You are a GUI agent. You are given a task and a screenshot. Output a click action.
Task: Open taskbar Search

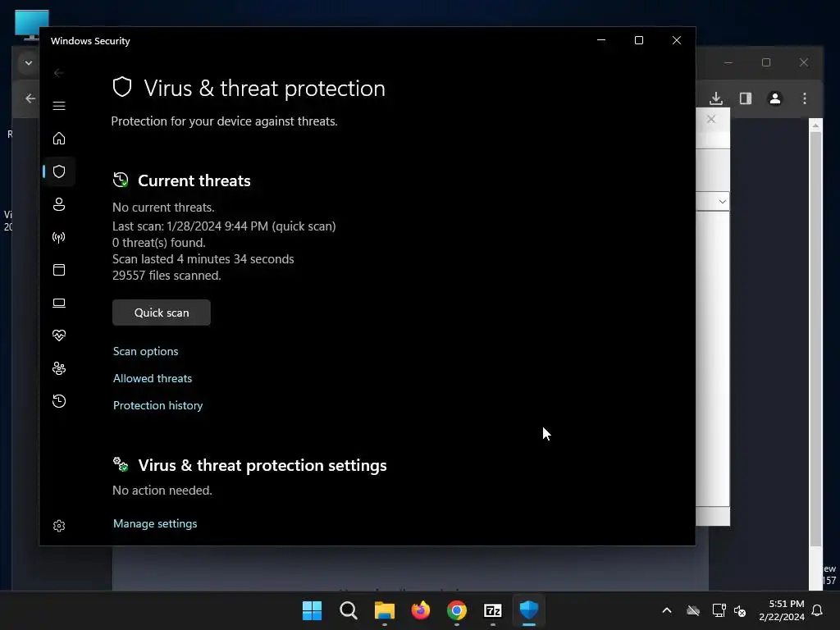(348, 610)
